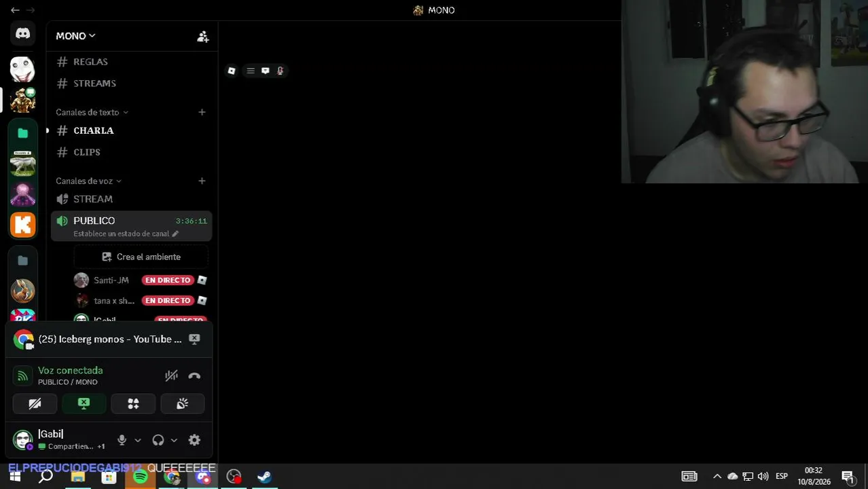Show hidden system tray icons

click(717, 477)
